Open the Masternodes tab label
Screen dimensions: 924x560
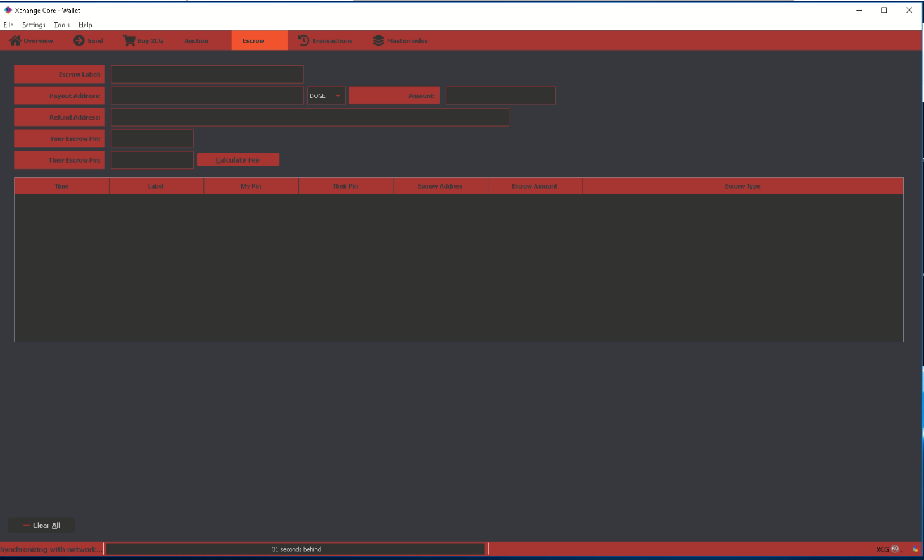[407, 40]
